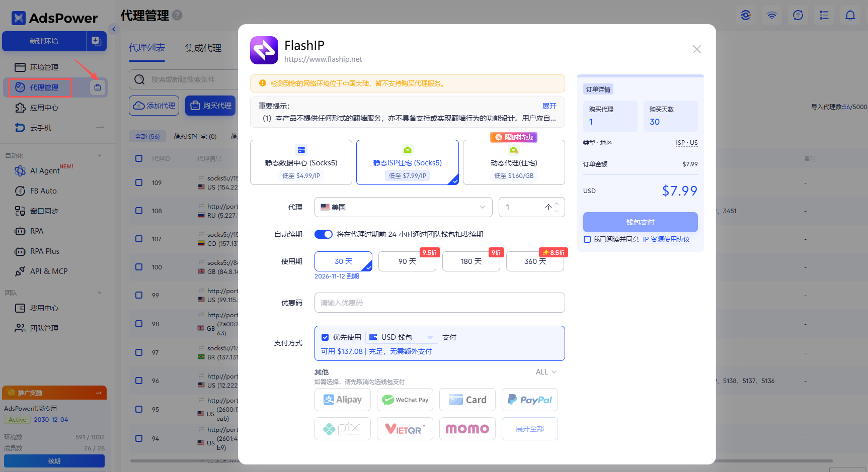Select the 静态数据中心 (Socks5) option
This screenshot has height=472, width=868.
(x=301, y=162)
